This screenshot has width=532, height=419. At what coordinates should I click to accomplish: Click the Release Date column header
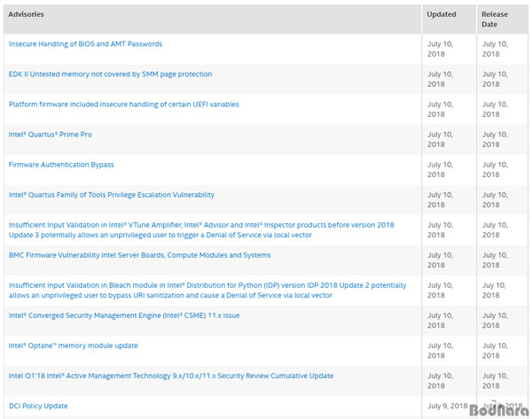pyautogui.click(x=495, y=19)
